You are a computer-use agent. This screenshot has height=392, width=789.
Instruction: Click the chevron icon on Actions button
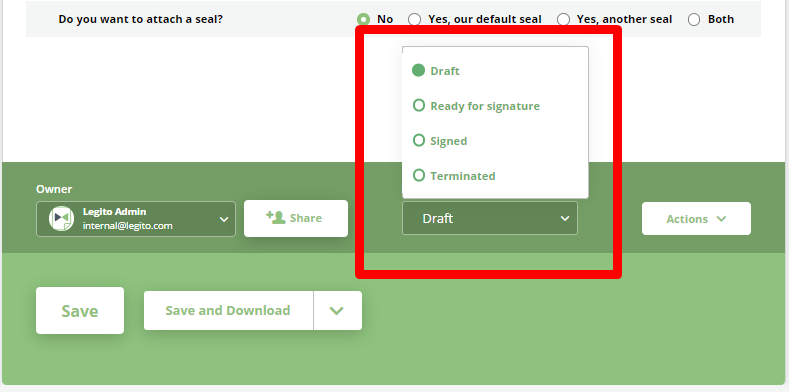[x=721, y=219]
